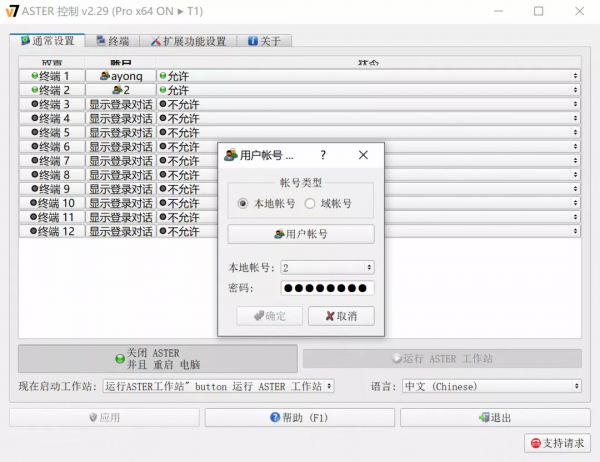Click the dark status icon for 终端 3

point(35,104)
